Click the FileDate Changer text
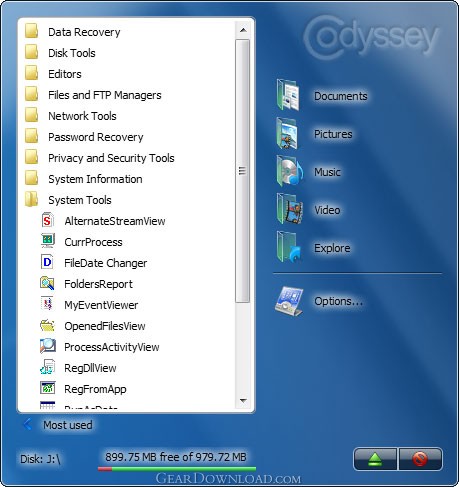This screenshot has width=459, height=487. pos(106,263)
